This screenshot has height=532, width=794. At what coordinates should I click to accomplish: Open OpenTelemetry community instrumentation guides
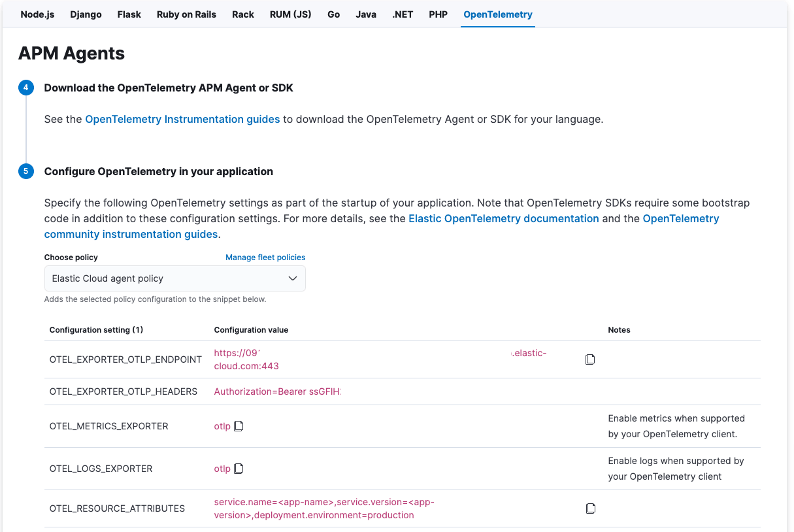[x=131, y=234]
